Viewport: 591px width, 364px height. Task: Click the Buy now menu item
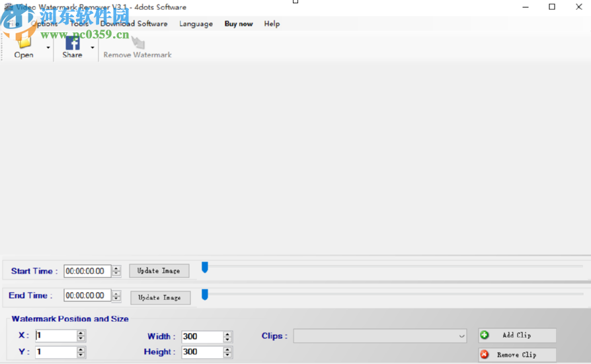point(239,24)
